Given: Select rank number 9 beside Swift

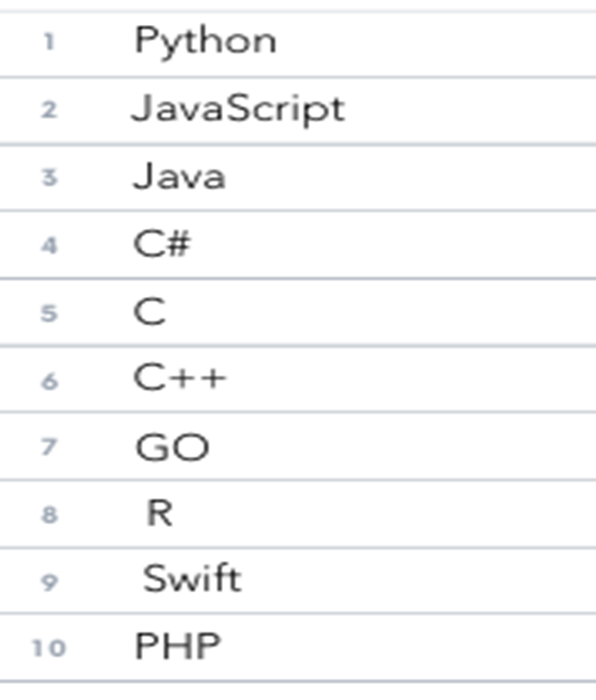Looking at the screenshot, I should tap(49, 581).
